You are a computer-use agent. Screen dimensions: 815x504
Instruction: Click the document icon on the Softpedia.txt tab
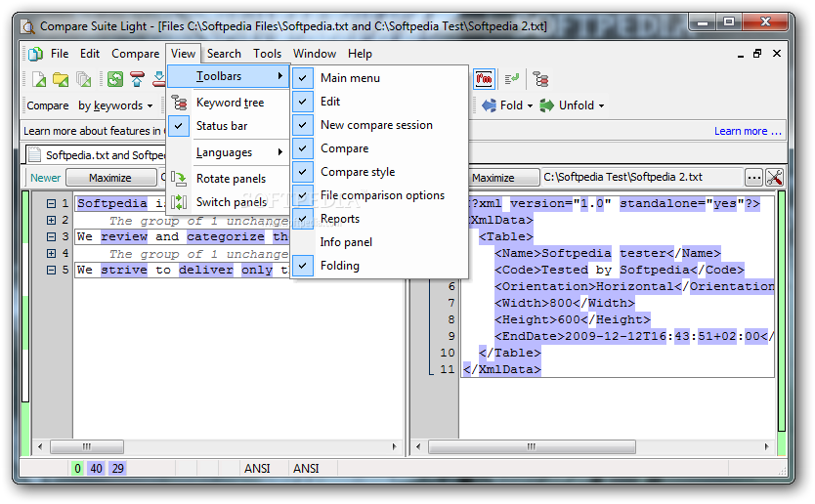[34, 155]
